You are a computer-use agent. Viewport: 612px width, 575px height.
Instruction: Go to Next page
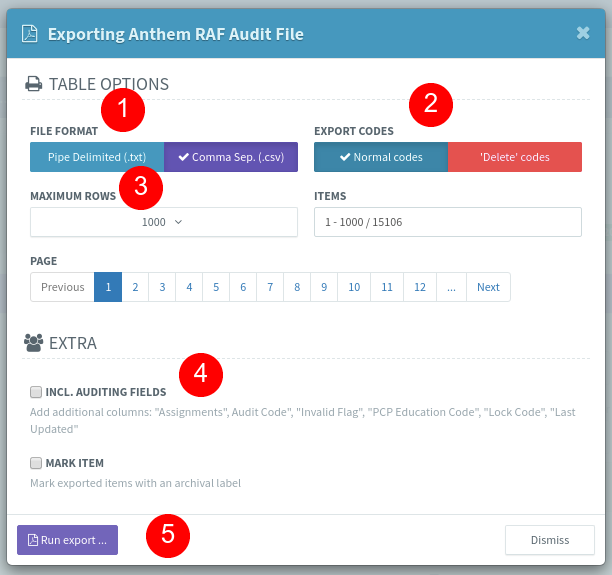(488, 287)
